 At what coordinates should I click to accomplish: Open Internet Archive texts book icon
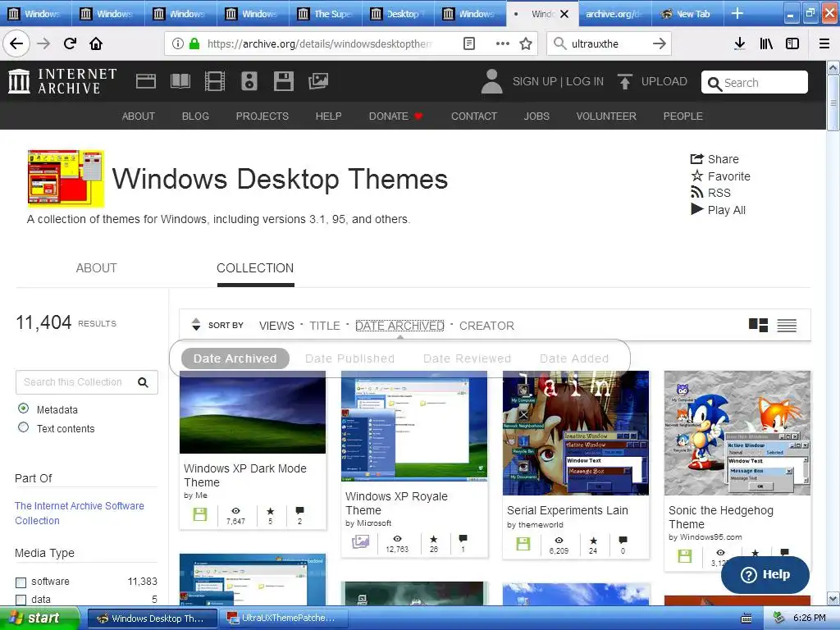180,81
